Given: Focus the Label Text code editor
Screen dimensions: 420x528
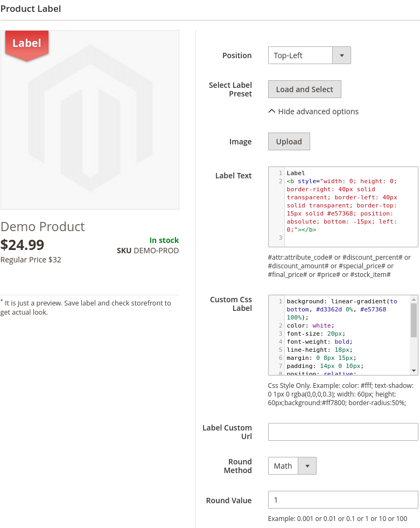Looking at the screenshot, I should [x=343, y=207].
